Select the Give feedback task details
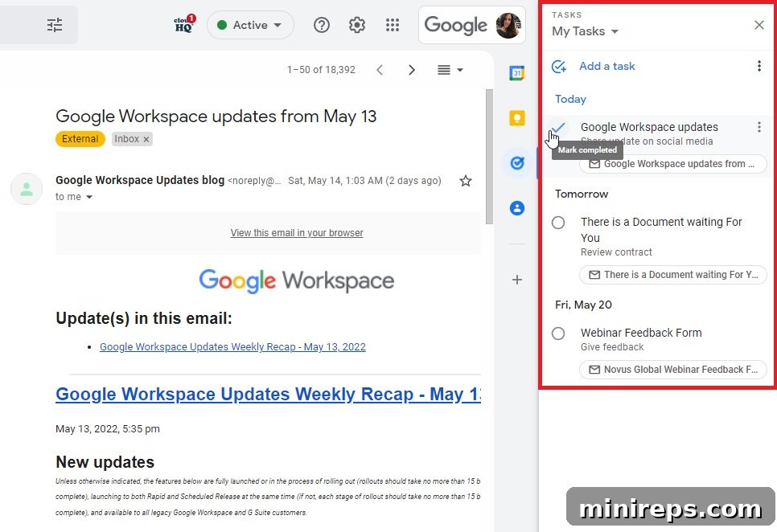The height and width of the screenshot is (532, 777). click(x=612, y=347)
